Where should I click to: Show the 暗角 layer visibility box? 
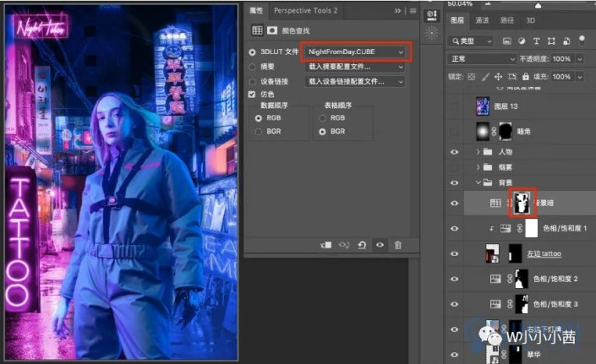tap(454, 132)
